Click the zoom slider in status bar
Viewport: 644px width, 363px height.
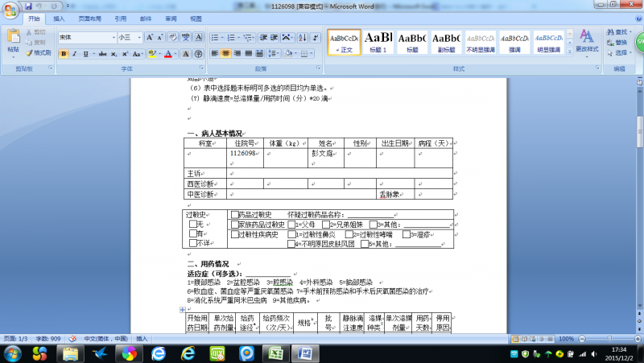coord(609,339)
